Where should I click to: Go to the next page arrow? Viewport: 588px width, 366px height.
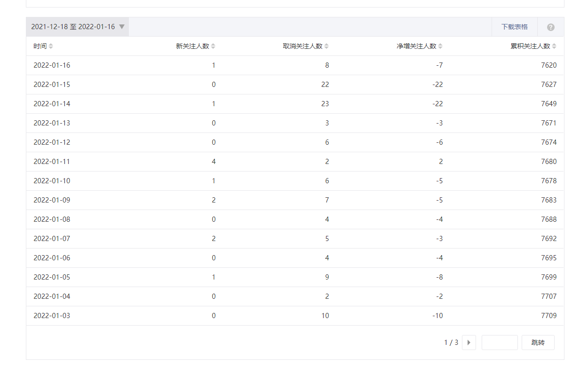click(x=469, y=343)
